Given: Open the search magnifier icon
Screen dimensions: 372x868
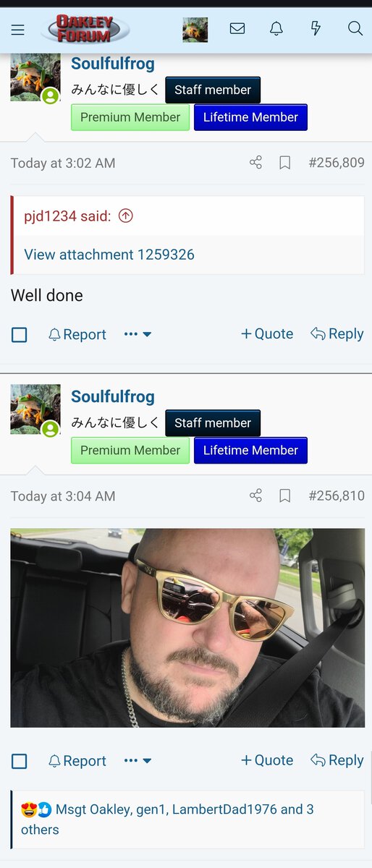Looking at the screenshot, I should tap(355, 29).
